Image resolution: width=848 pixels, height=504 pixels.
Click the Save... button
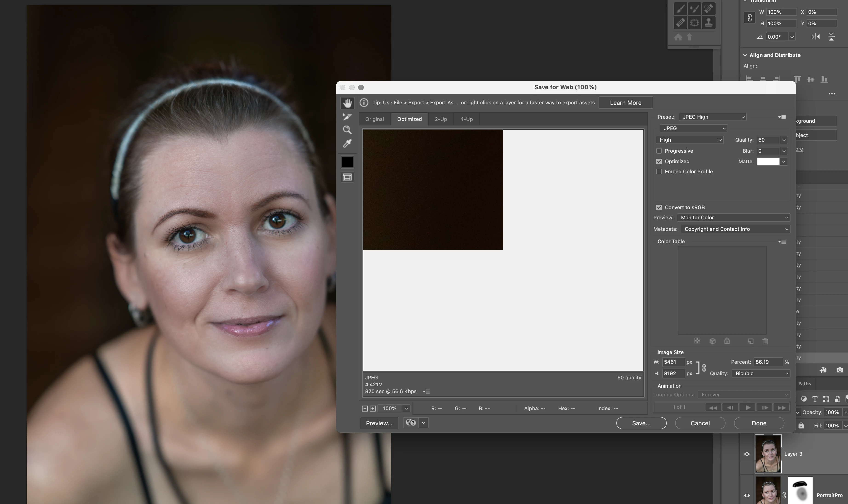[x=641, y=423]
